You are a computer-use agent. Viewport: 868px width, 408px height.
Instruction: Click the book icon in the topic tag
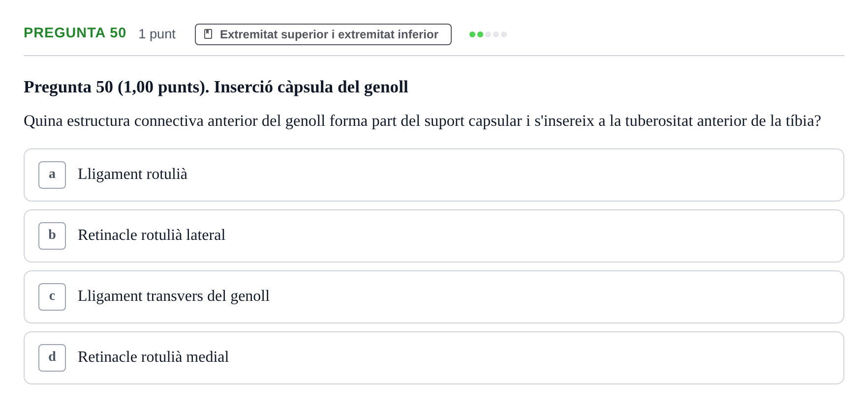tap(208, 34)
